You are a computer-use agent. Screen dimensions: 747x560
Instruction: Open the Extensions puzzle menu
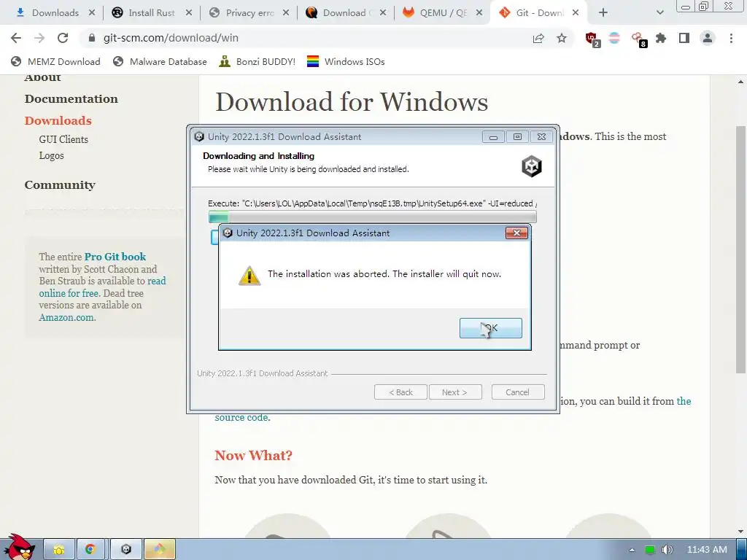point(661,38)
